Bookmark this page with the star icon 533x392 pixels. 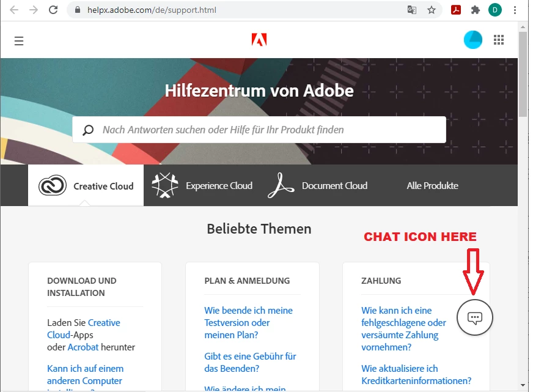coord(432,10)
